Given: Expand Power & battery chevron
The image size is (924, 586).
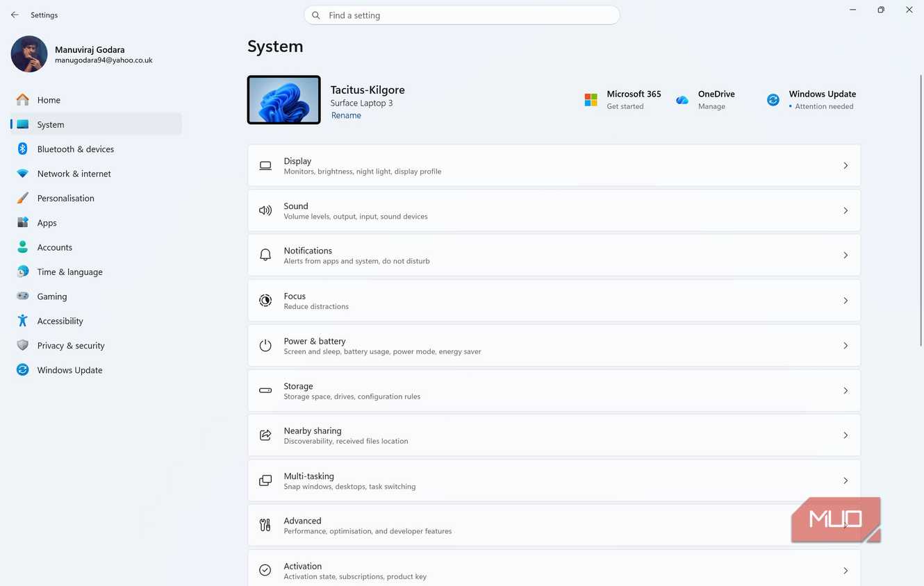Looking at the screenshot, I should coord(845,346).
